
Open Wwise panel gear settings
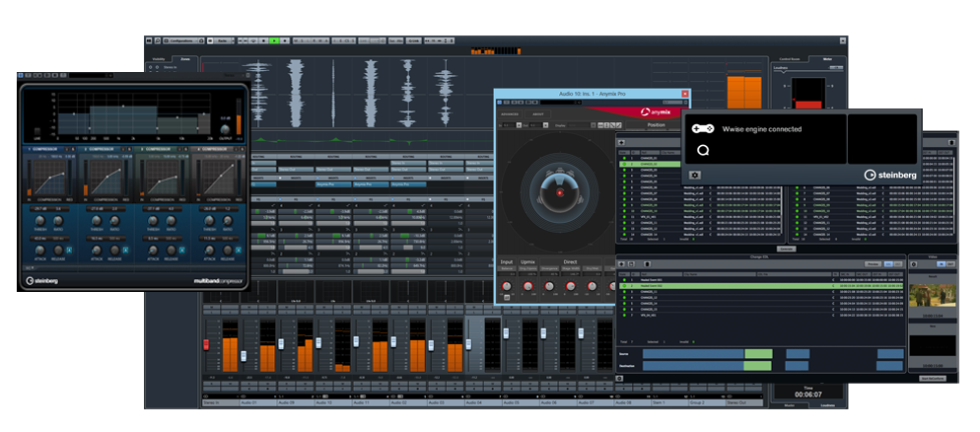click(695, 175)
